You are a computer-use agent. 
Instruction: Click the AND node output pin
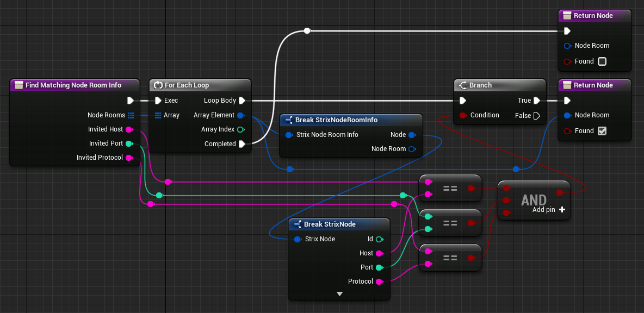[560, 192]
